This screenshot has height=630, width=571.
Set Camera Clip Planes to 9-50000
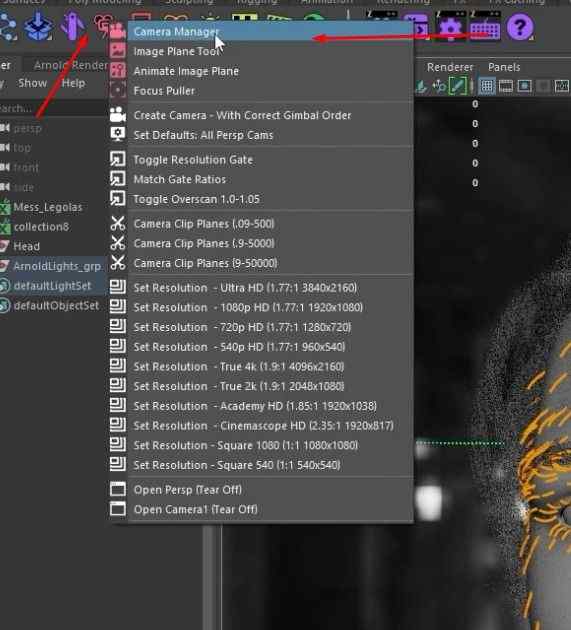pos(261,263)
